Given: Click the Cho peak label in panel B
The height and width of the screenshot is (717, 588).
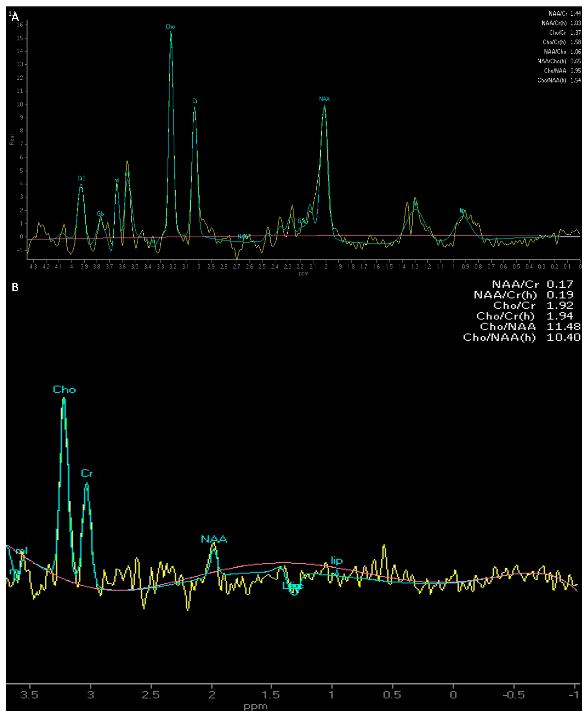Looking at the screenshot, I should (x=64, y=390).
